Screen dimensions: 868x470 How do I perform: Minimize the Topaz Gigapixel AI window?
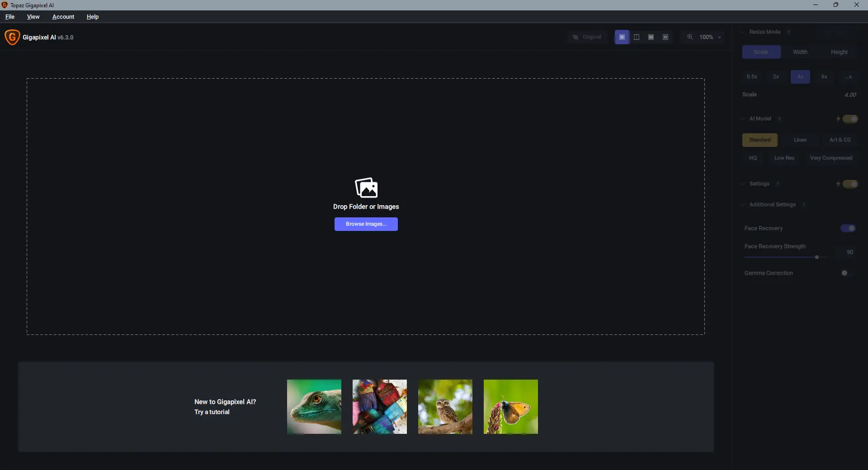pyautogui.click(x=816, y=5)
